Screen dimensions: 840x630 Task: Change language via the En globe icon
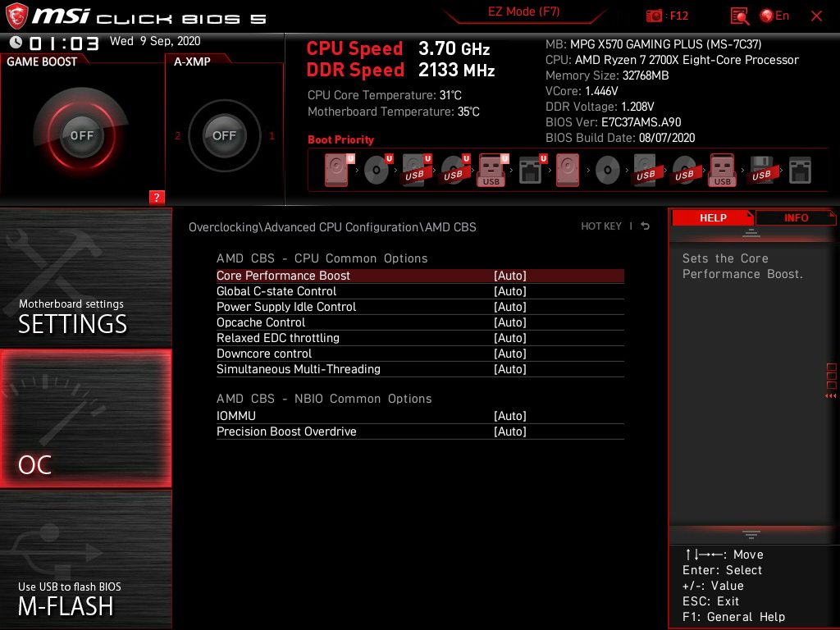[x=774, y=16]
